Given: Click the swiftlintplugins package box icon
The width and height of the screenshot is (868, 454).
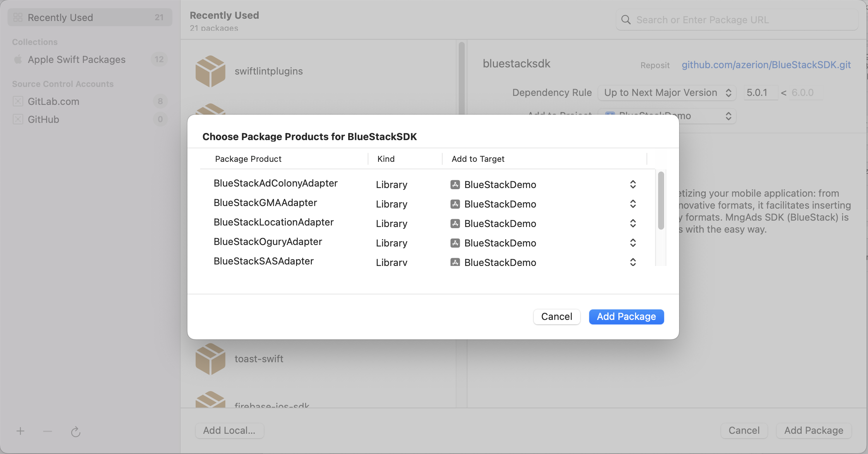Looking at the screenshot, I should coord(210,71).
